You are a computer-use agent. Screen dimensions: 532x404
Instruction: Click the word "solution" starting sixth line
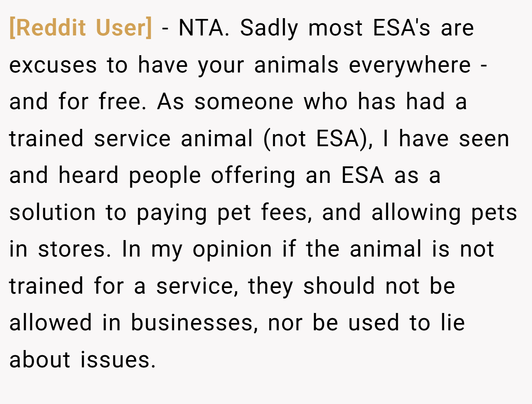click(x=52, y=213)
